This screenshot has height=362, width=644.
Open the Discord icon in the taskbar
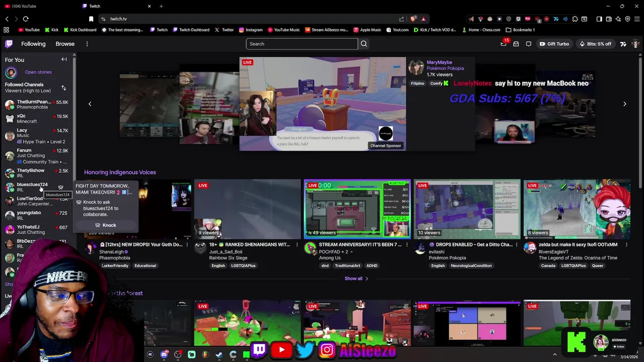(164, 354)
